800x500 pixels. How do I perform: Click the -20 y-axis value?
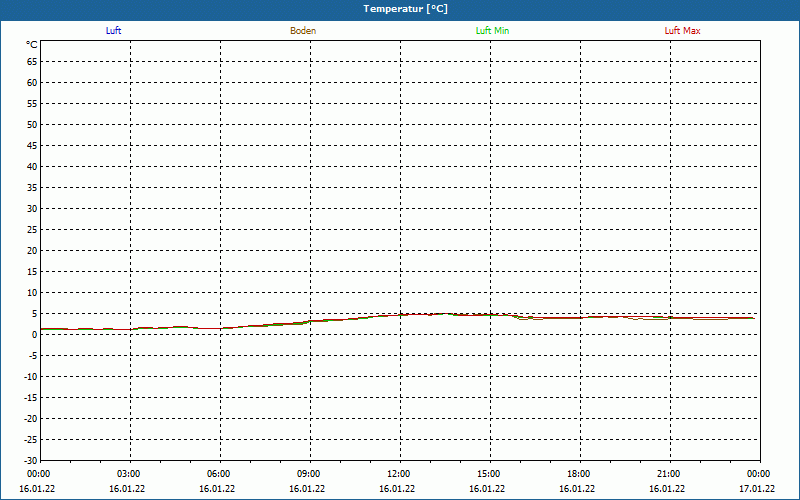pos(31,419)
